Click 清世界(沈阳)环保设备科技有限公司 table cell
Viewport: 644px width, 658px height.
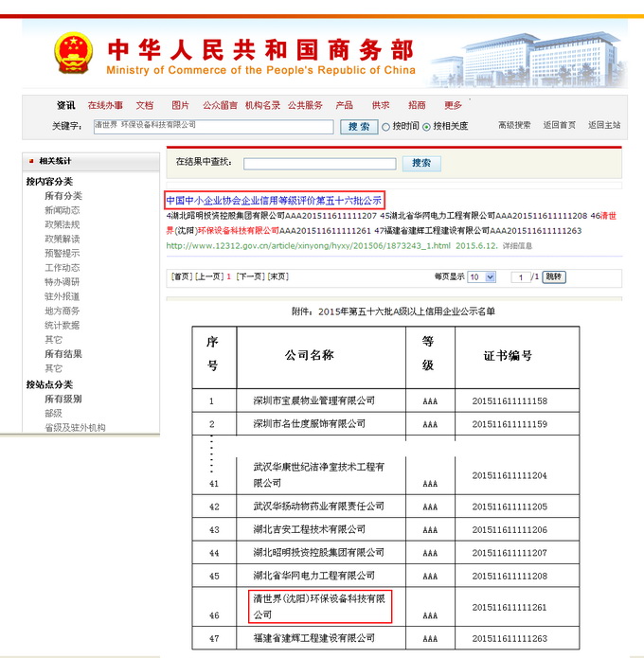319,607
